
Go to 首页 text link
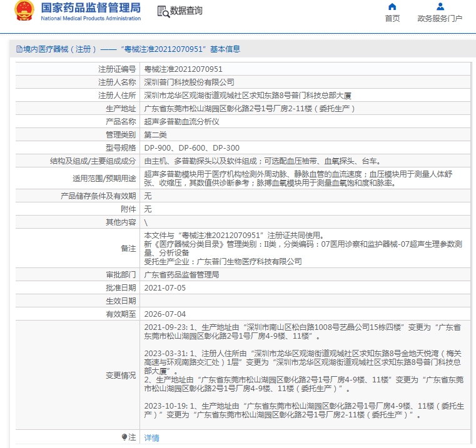click(392, 19)
